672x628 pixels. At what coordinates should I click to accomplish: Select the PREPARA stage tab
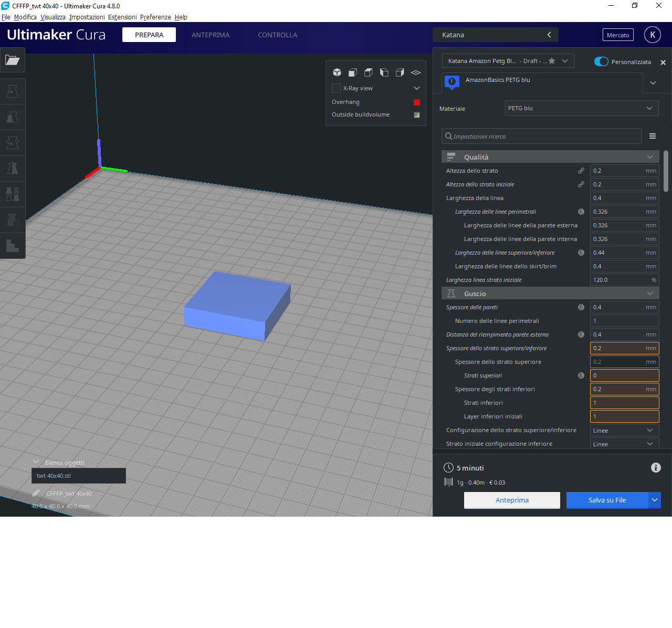point(149,35)
